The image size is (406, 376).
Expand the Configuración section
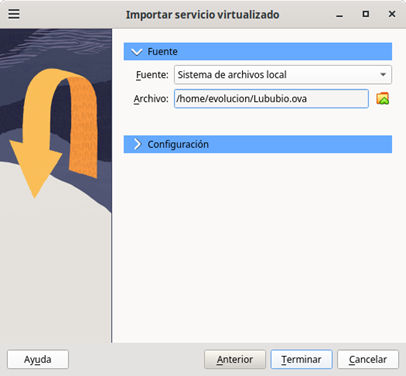pos(137,144)
